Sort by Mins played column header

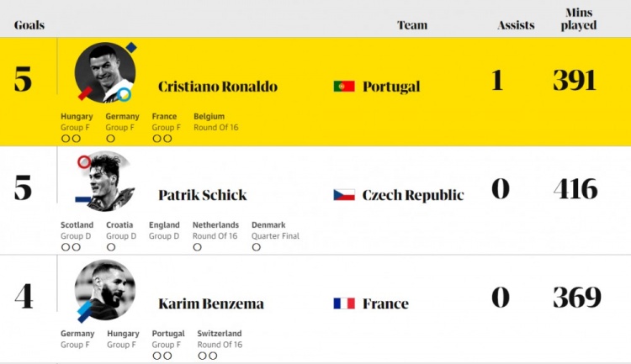[x=578, y=19]
